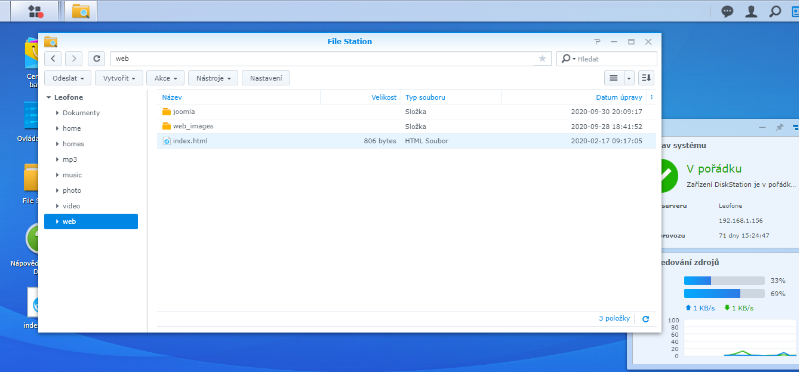Open the Odeslat dropdown menu
Viewport: 799px width, 372px height.
click(68, 78)
